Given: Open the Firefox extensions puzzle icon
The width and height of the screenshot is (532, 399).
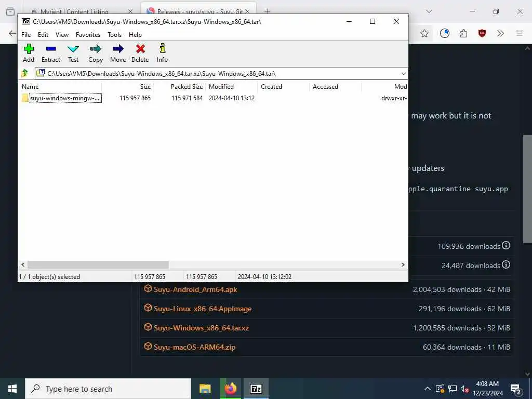Looking at the screenshot, I should coord(463,33).
